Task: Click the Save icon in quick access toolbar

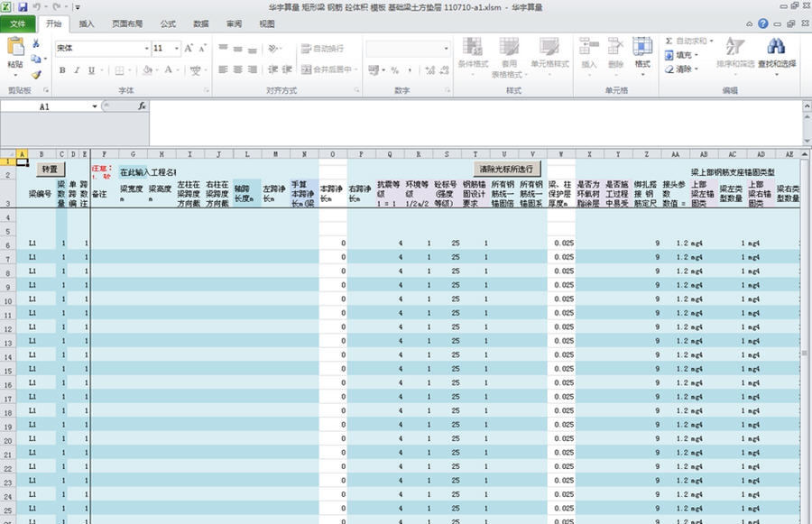Action: click(23, 6)
